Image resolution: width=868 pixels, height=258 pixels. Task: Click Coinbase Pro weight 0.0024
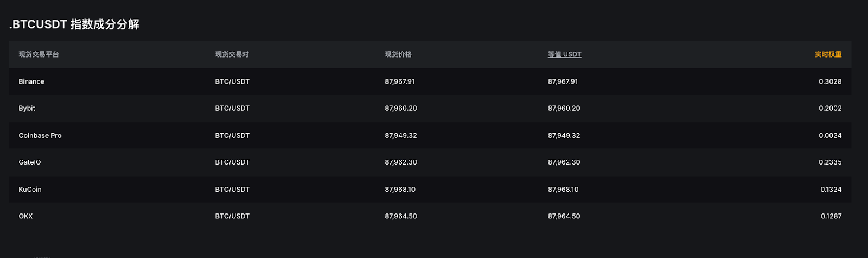[830, 135]
